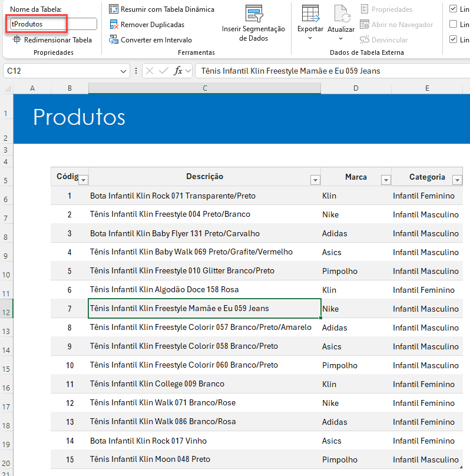Viewport: 470px width, 476px height.
Task: Select column D header
Action: point(356,88)
